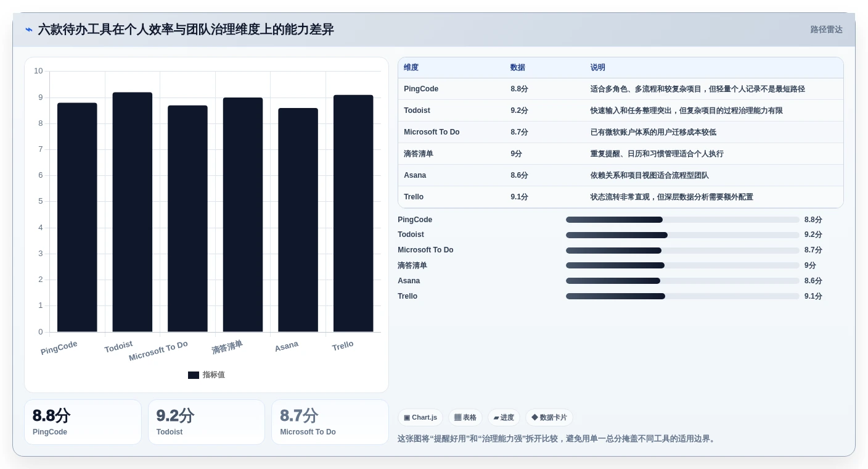Click the Microsoft To Do progress bar
This screenshot has height=469, width=868.
point(682,251)
